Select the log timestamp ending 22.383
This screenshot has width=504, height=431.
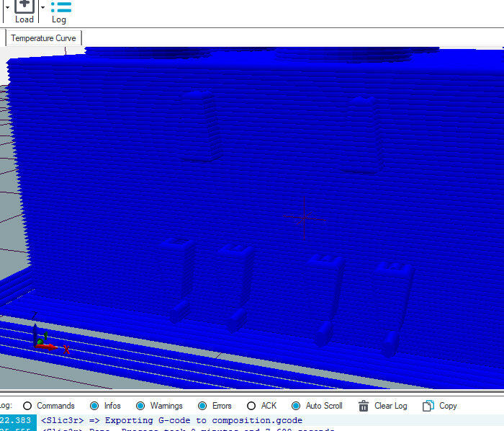15,420
